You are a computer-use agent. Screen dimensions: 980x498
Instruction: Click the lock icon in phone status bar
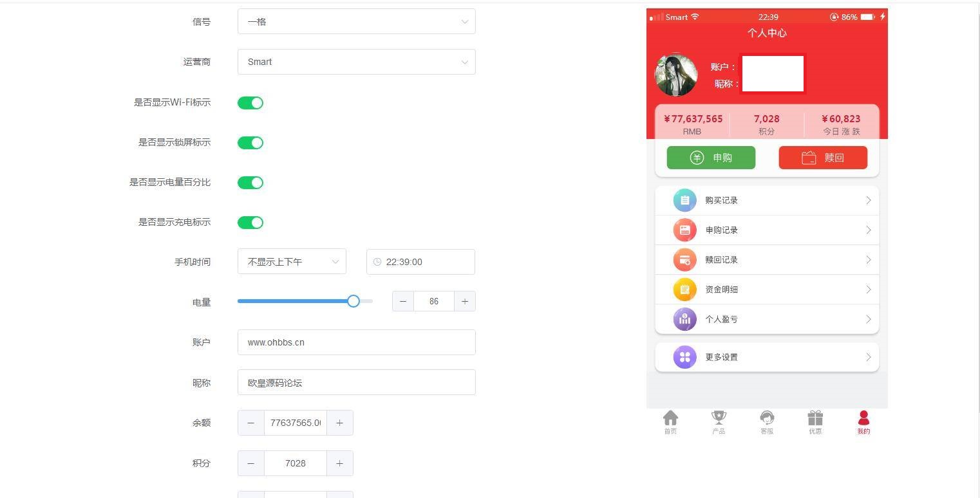coord(834,17)
